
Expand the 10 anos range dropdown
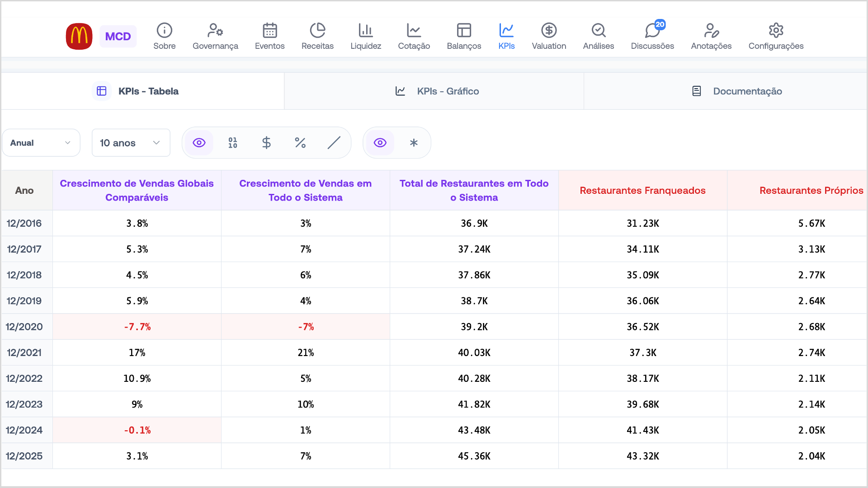click(131, 143)
